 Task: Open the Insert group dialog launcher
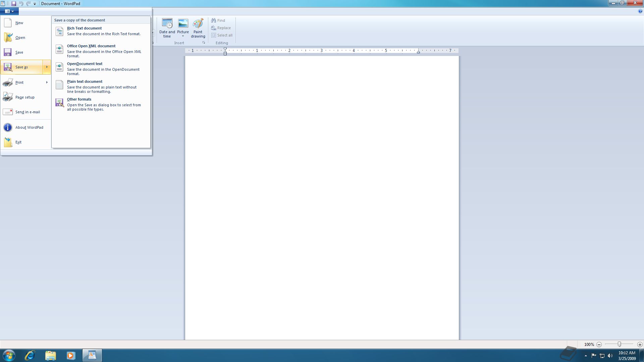204,43
